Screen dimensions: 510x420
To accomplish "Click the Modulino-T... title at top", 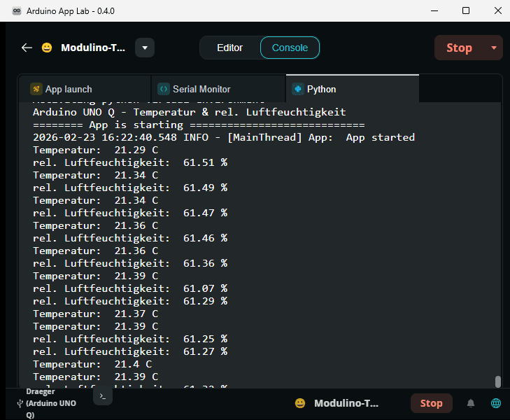I will point(93,48).
